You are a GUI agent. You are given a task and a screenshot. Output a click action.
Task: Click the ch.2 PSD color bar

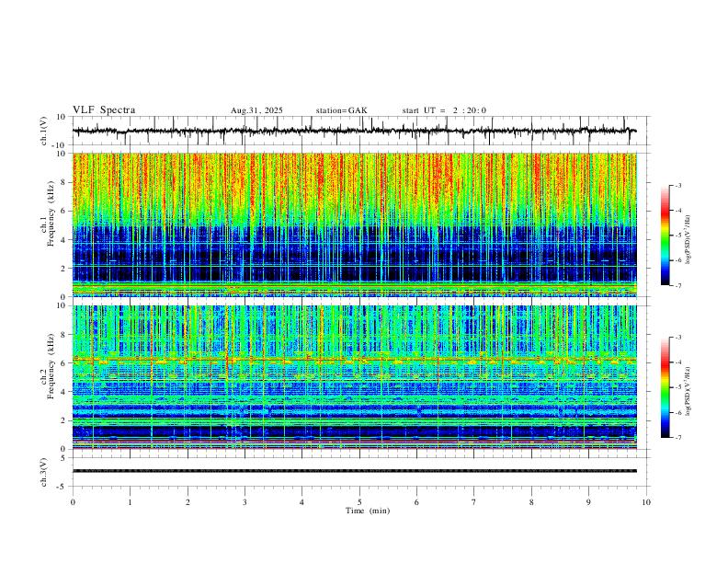665,387
